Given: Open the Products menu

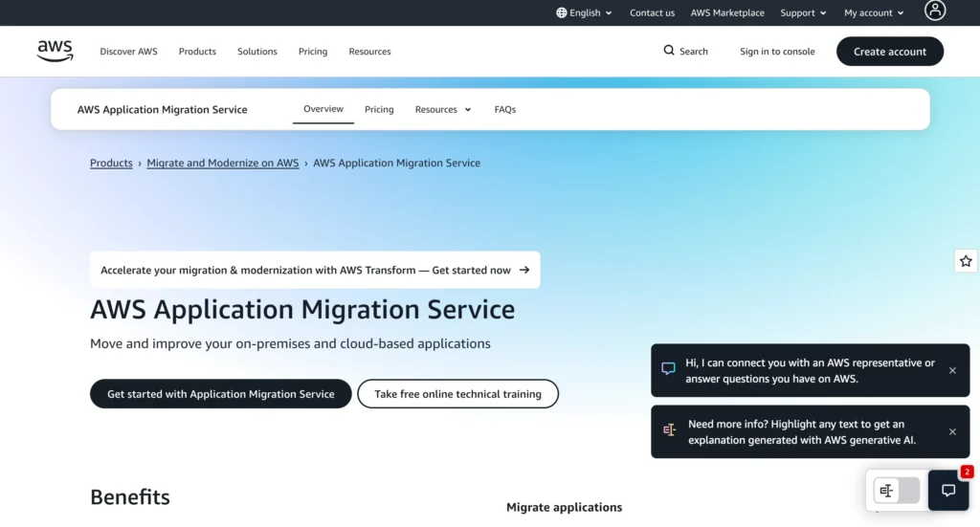Looking at the screenshot, I should (197, 52).
